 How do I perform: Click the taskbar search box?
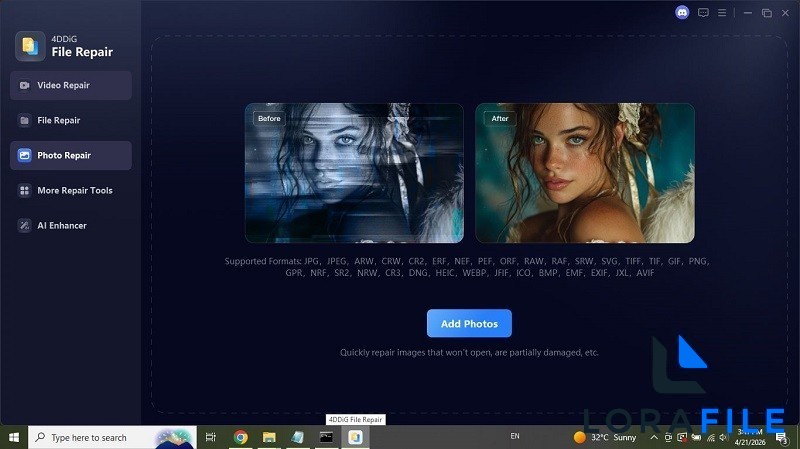pos(112,437)
